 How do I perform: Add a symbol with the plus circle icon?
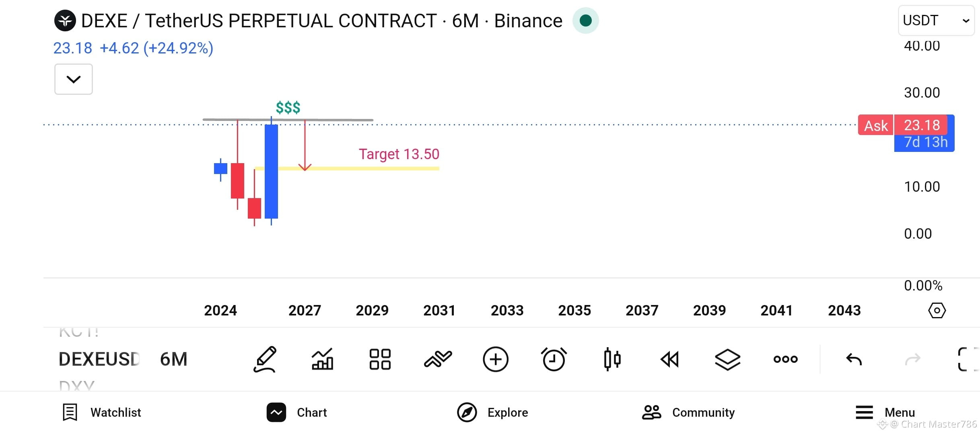pyautogui.click(x=496, y=359)
